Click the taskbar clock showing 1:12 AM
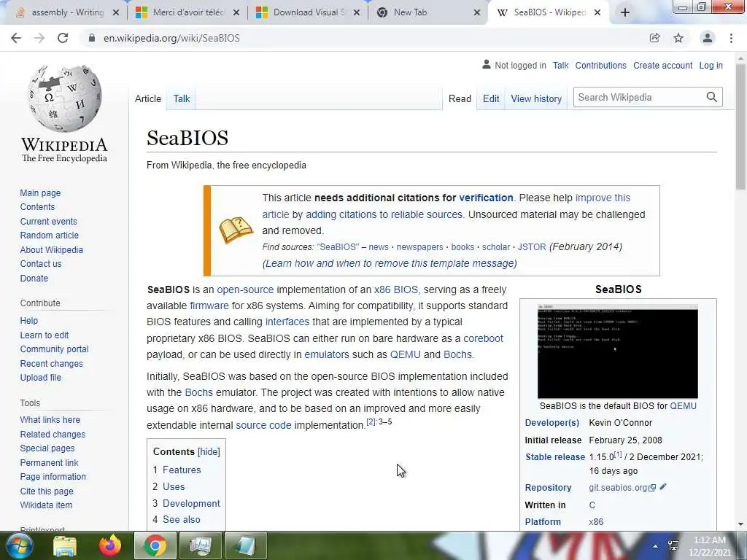Screen dimensions: 747x560 709,546
